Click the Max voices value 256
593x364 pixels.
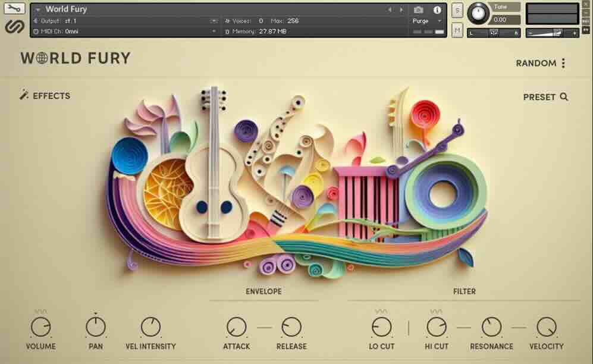point(293,21)
